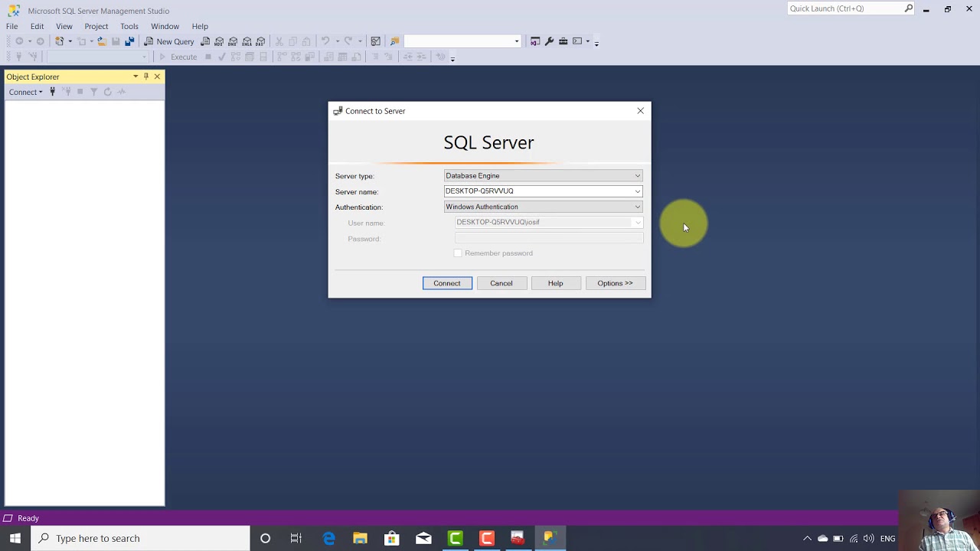
Task: Click the Visual Studio solution icon
Action: click(x=535, y=41)
